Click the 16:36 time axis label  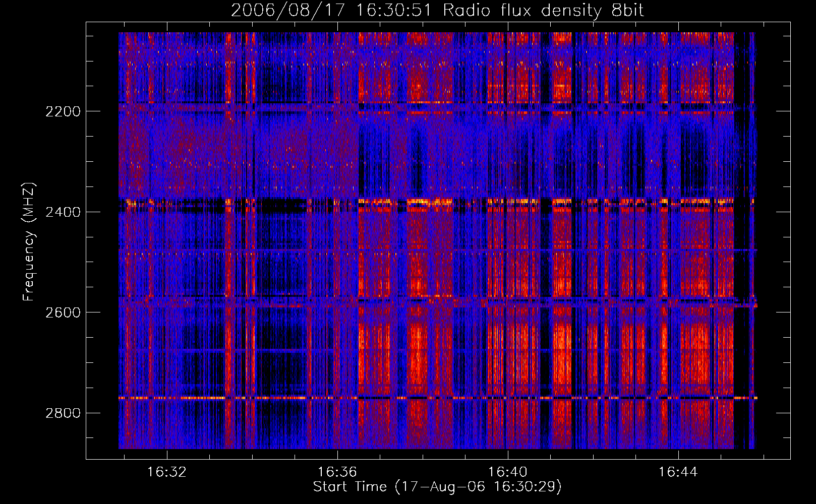tap(337, 472)
